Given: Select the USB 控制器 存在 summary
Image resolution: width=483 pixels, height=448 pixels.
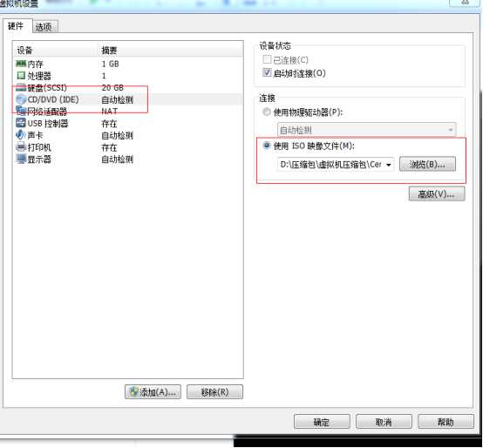Looking at the screenshot, I should [x=109, y=124].
